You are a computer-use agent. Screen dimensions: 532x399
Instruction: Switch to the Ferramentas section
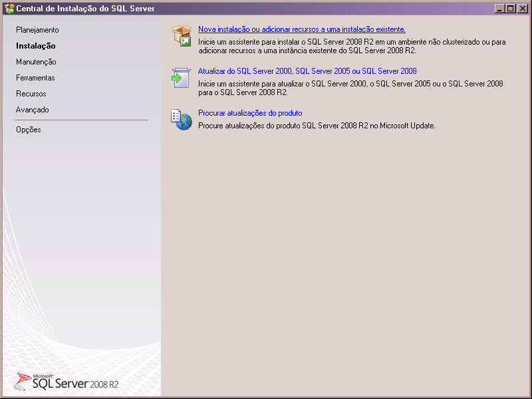pyautogui.click(x=35, y=78)
